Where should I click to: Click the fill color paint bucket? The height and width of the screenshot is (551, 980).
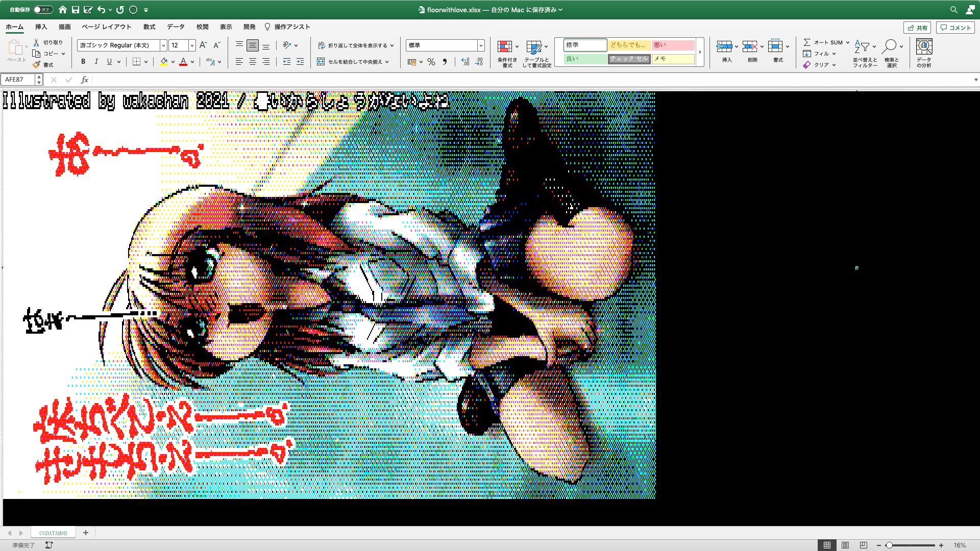coord(164,62)
